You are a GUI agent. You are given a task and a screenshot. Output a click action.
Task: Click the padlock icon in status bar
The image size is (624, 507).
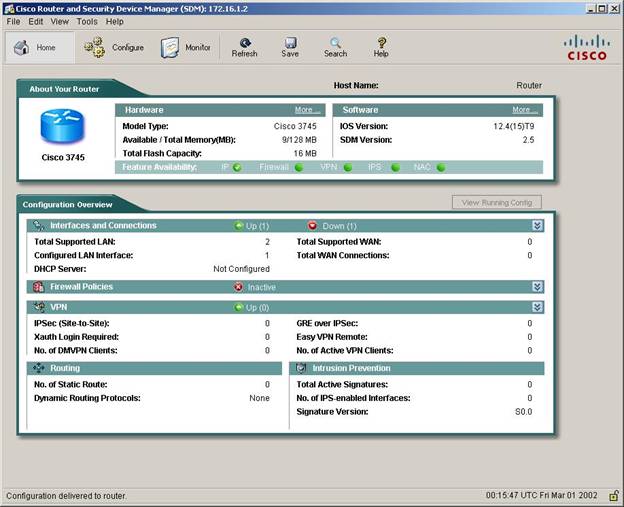pyautogui.click(x=614, y=496)
